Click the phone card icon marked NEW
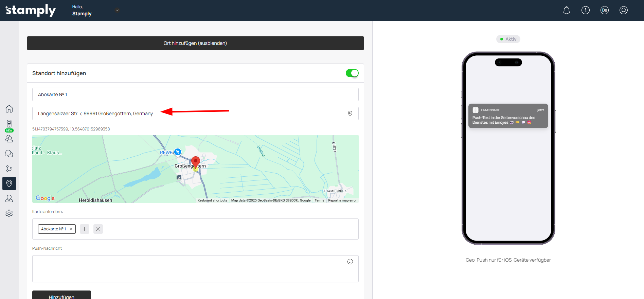Image resolution: width=644 pixels, height=299 pixels. [9, 124]
